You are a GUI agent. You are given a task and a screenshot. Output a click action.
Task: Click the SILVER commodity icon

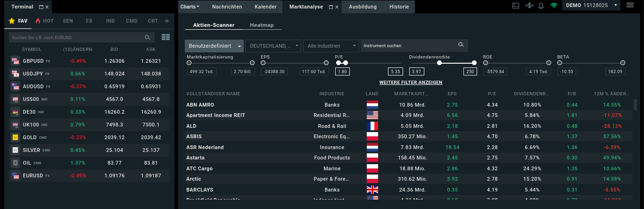tap(15, 150)
